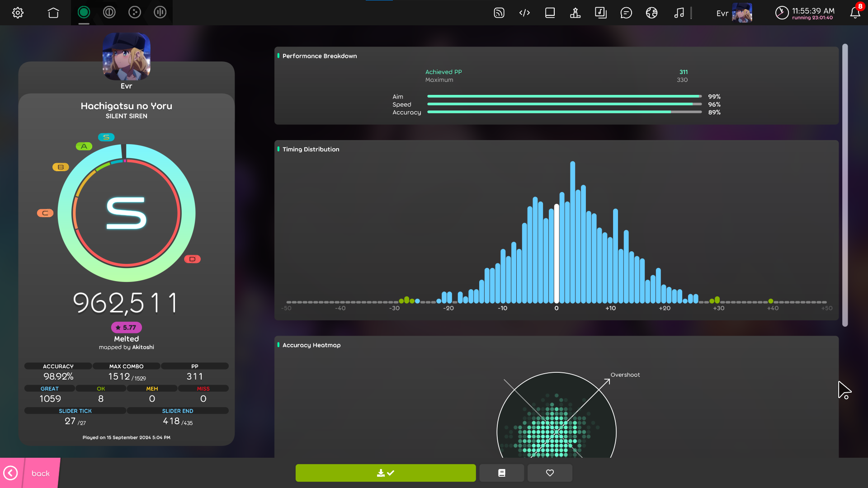
Task: Click the statistics panel scrollbar
Action: coord(845,185)
